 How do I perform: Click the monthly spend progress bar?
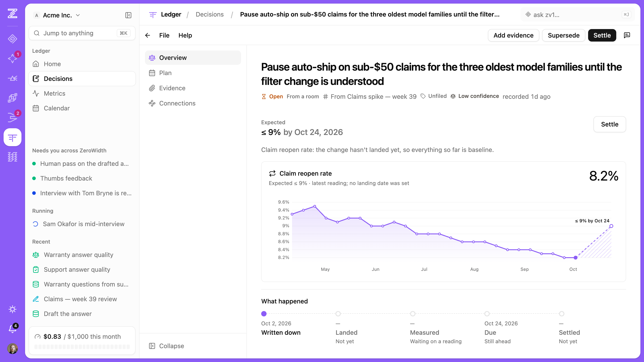tap(82, 347)
